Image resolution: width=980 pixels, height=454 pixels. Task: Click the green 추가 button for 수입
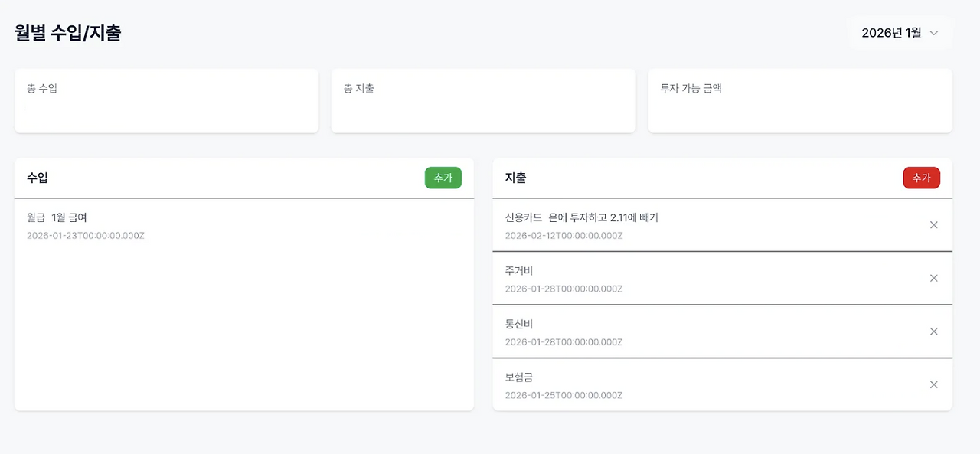443,178
